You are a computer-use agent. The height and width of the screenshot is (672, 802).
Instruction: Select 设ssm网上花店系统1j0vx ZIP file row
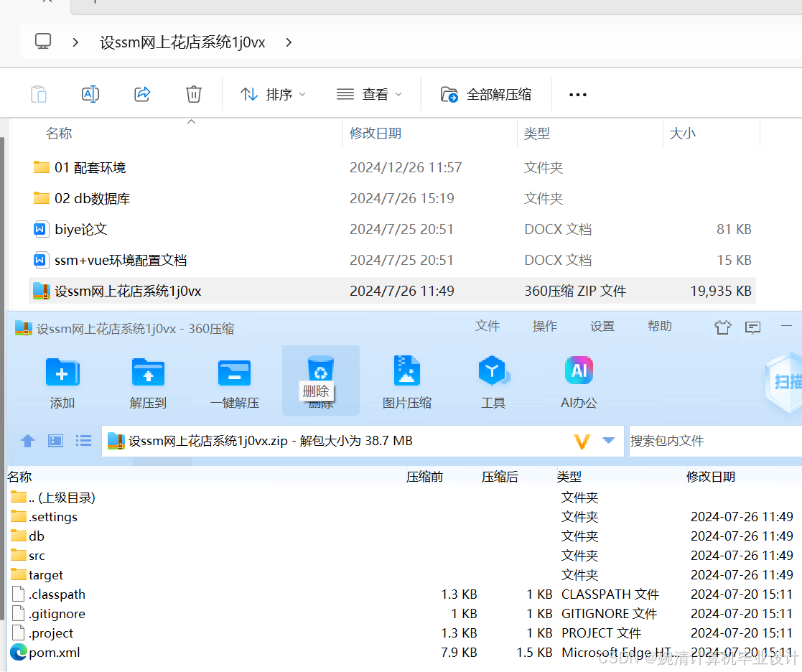392,291
